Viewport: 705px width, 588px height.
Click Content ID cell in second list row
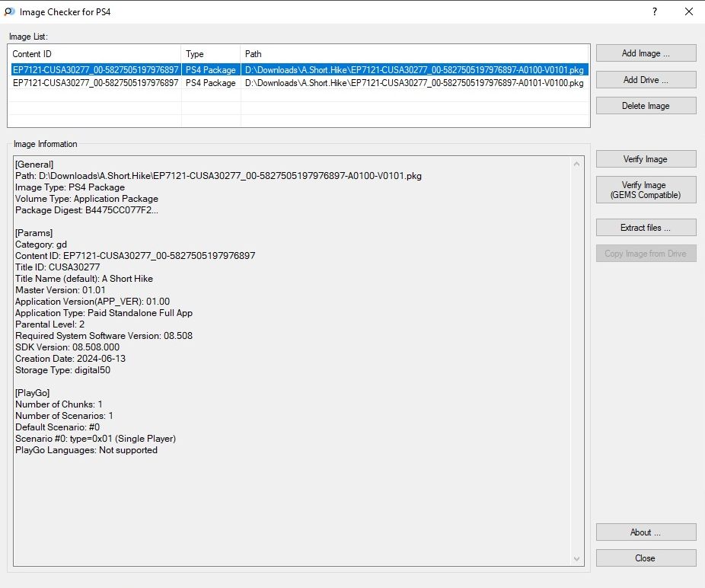click(95, 83)
